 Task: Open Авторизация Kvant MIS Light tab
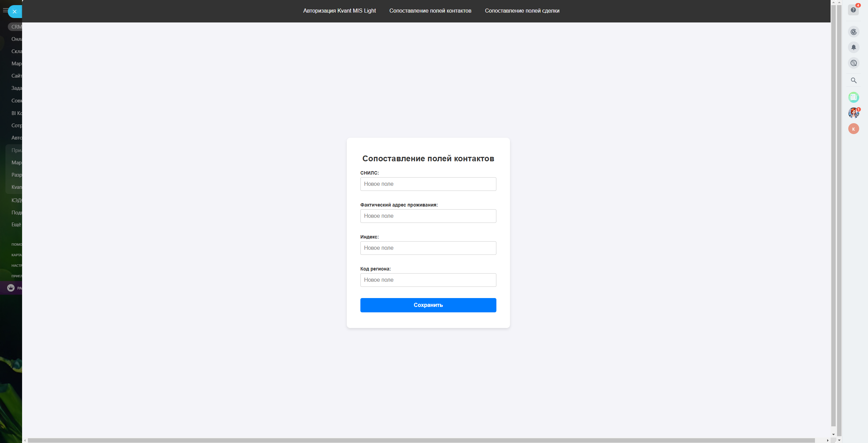coord(339,11)
